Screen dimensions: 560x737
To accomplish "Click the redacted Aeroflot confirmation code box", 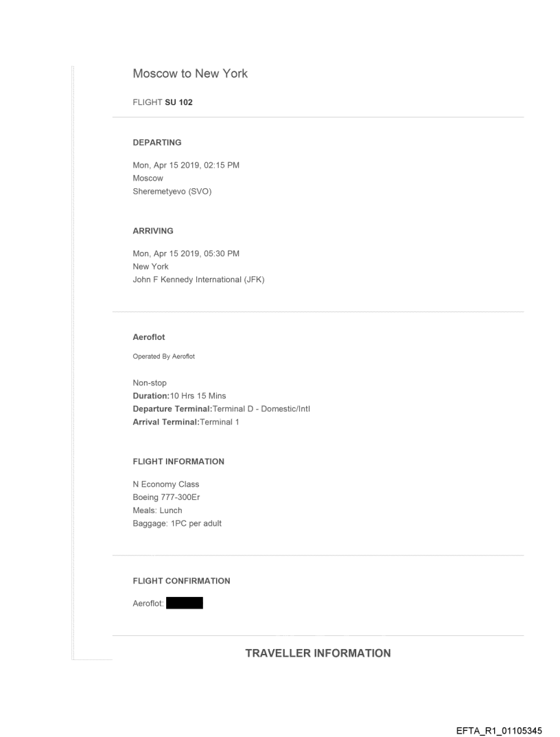I will [x=184, y=604].
